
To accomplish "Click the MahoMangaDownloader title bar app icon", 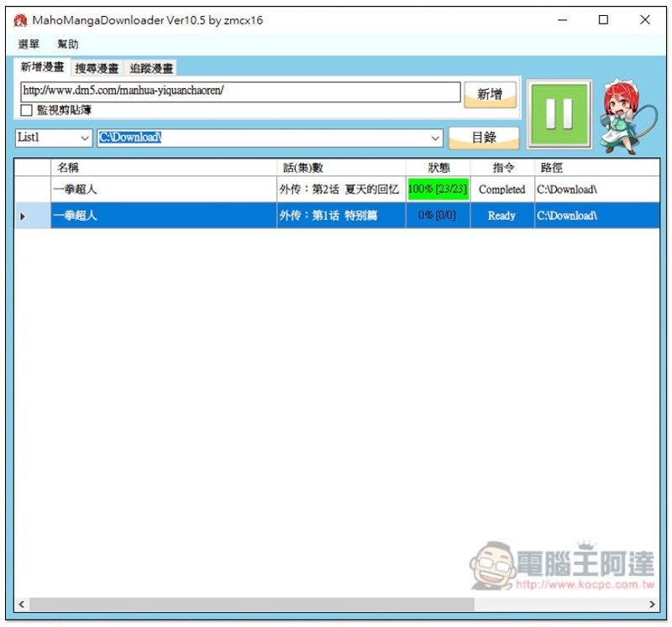I will (20, 20).
